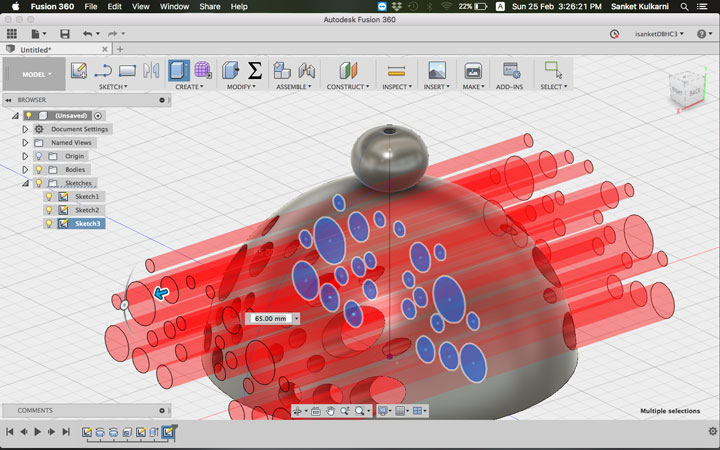The height and width of the screenshot is (450, 720).
Task: Click the blue extrude distance arrow manipulator
Action: [161, 293]
